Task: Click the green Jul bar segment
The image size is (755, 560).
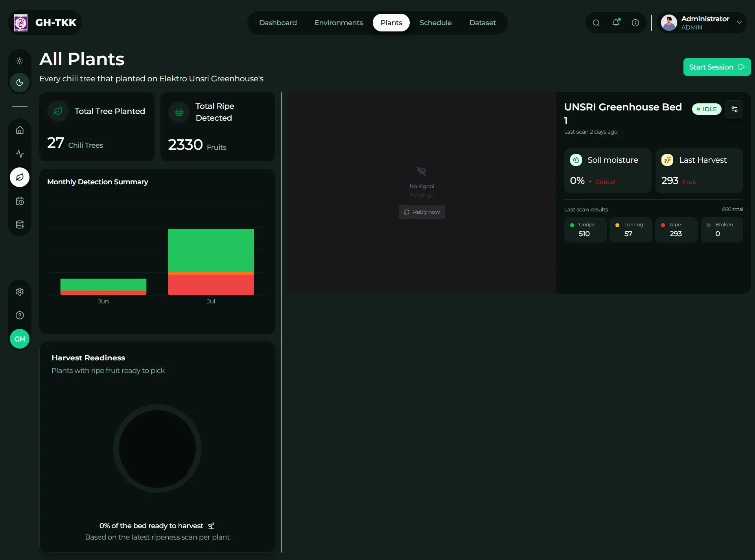Action: (x=211, y=250)
